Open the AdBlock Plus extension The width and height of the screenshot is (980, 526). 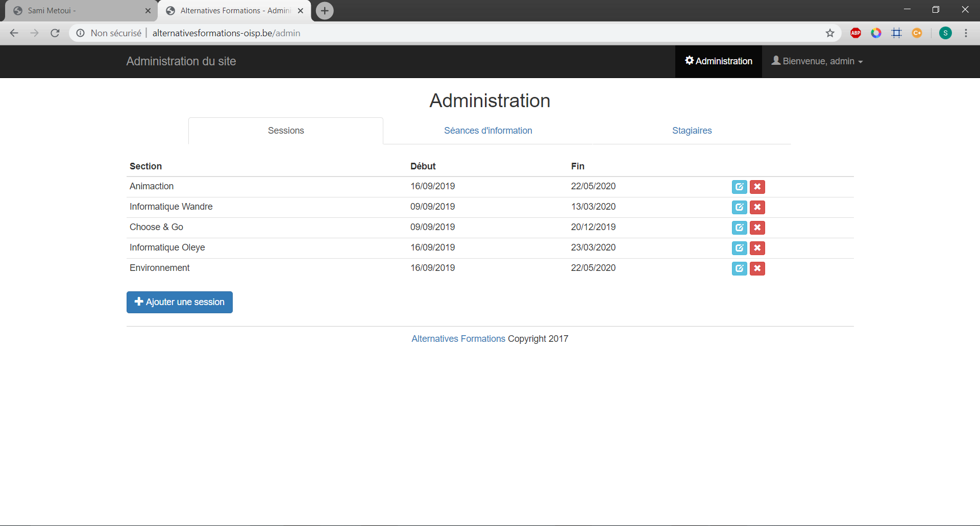(x=855, y=33)
